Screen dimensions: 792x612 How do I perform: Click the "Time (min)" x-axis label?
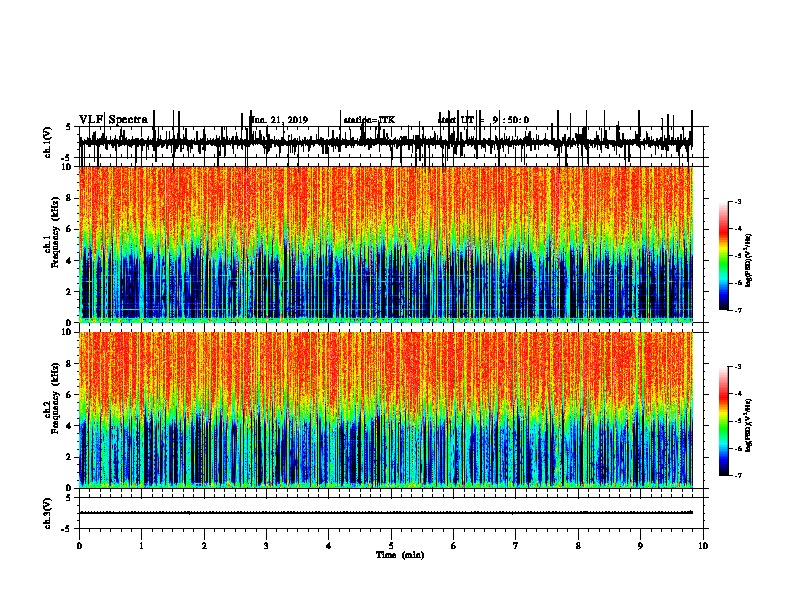tap(400, 555)
